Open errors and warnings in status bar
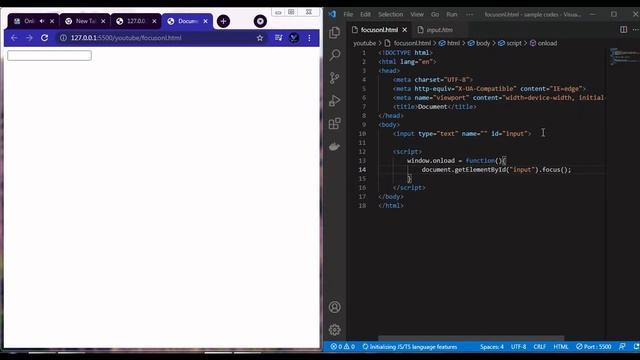The height and width of the screenshot is (360, 640). point(342,347)
